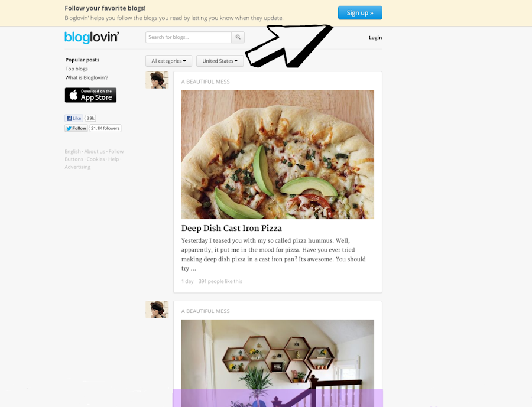Open the first A Beautiful Mess author avatar
The width and height of the screenshot is (532, 407).
(x=157, y=80)
